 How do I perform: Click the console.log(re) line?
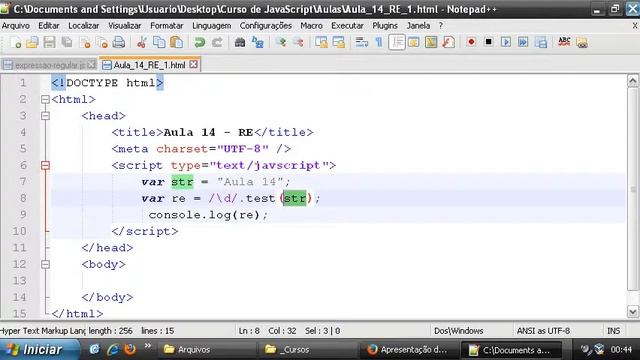(x=208, y=215)
